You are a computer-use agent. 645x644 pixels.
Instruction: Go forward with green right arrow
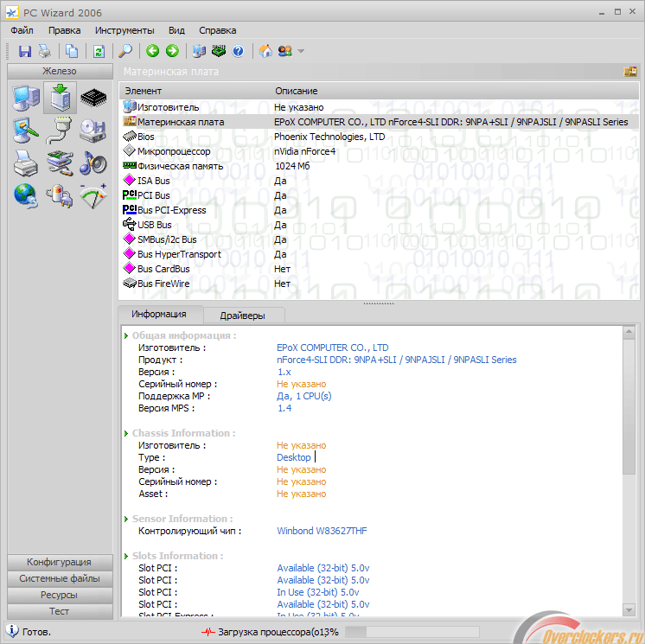[172, 51]
